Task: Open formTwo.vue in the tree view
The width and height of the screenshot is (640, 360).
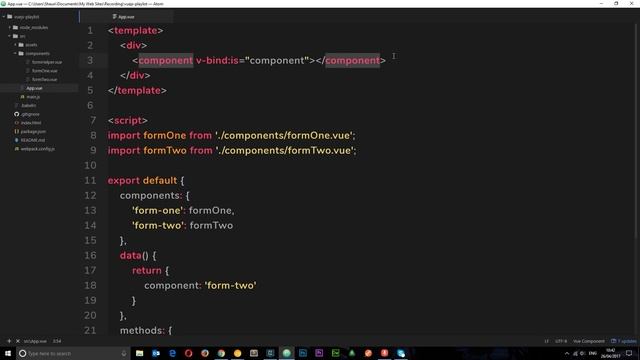Action: pyautogui.click(x=44, y=79)
